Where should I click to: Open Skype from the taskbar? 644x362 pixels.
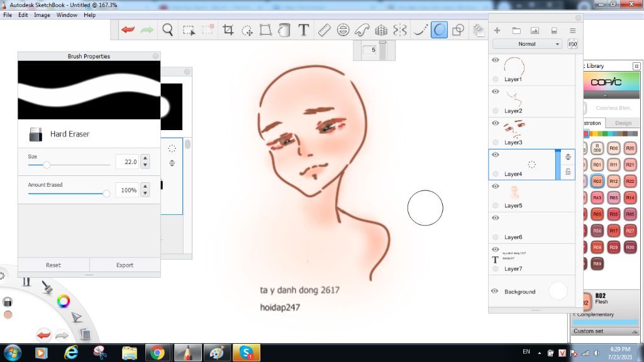coord(246,353)
